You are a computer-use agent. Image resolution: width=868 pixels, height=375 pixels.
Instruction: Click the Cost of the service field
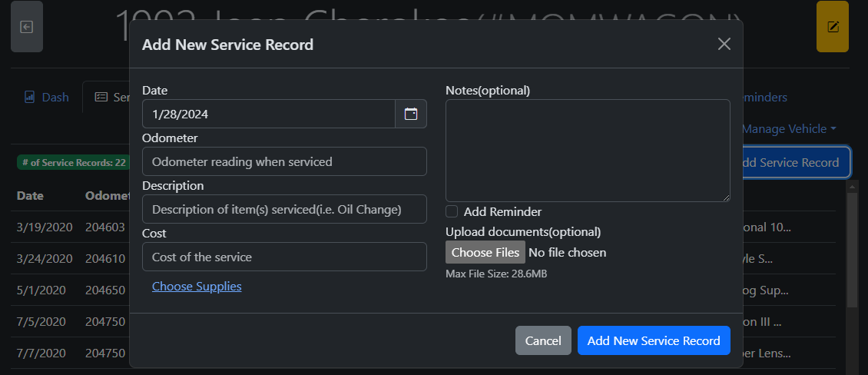[x=284, y=257]
